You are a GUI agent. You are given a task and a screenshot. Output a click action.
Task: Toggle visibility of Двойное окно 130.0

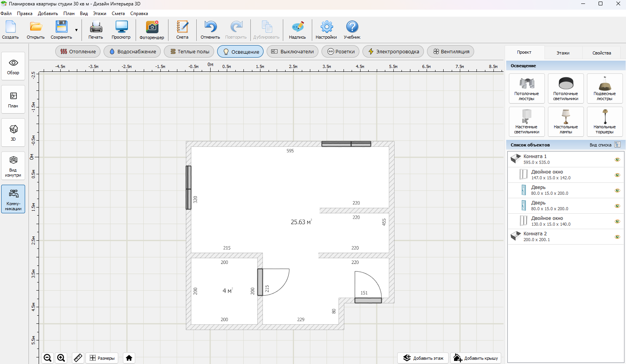click(x=617, y=221)
